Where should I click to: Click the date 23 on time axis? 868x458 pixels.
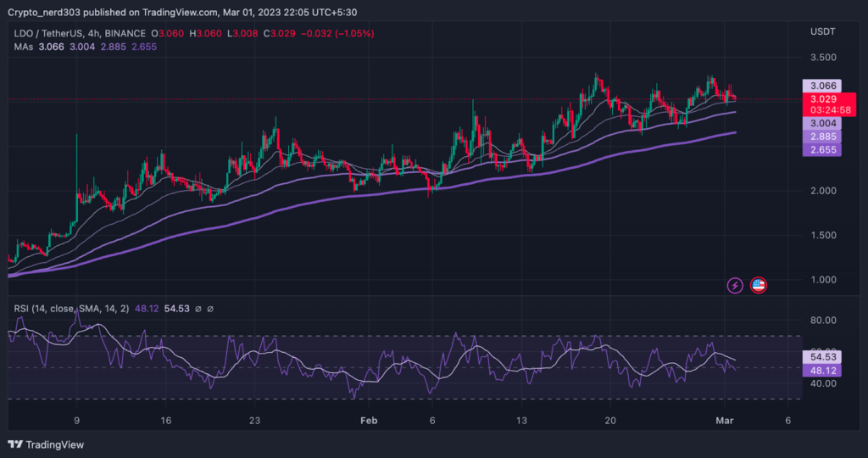point(254,421)
